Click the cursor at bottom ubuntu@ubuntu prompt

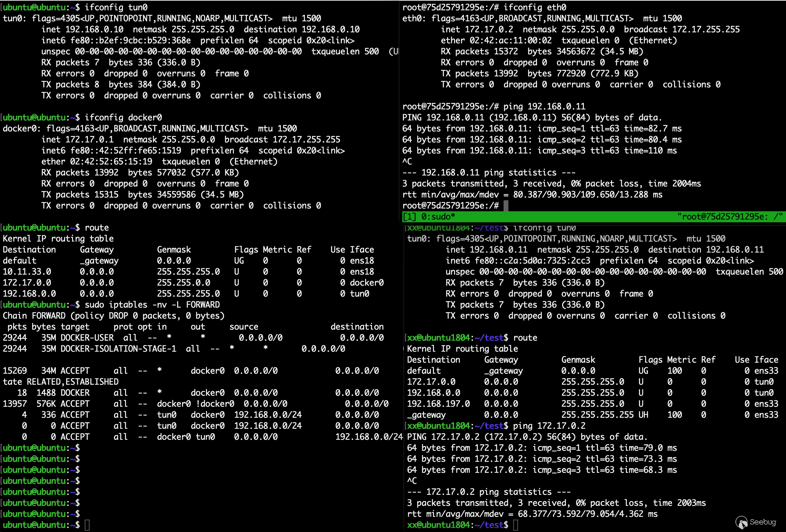(87, 525)
